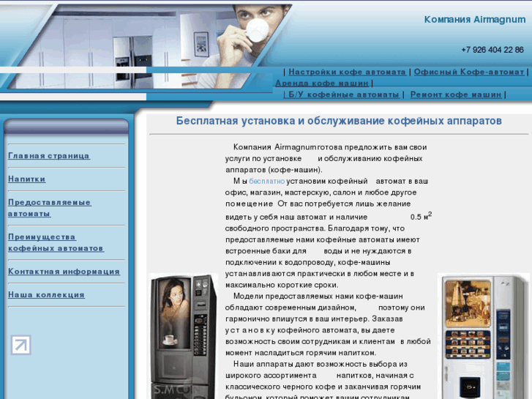Click the Компания Airmagnum header title
The image size is (532, 399).
[475, 20]
